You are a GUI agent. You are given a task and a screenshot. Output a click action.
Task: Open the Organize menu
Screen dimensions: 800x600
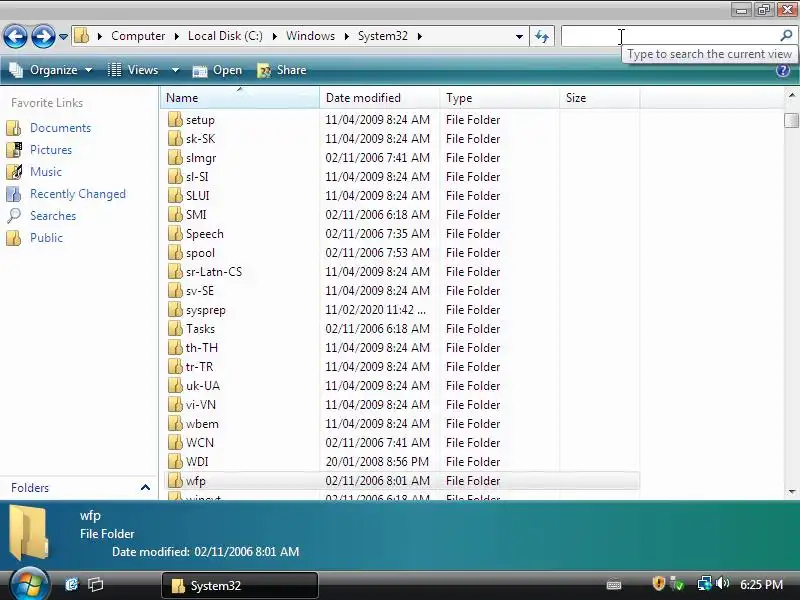(51, 70)
